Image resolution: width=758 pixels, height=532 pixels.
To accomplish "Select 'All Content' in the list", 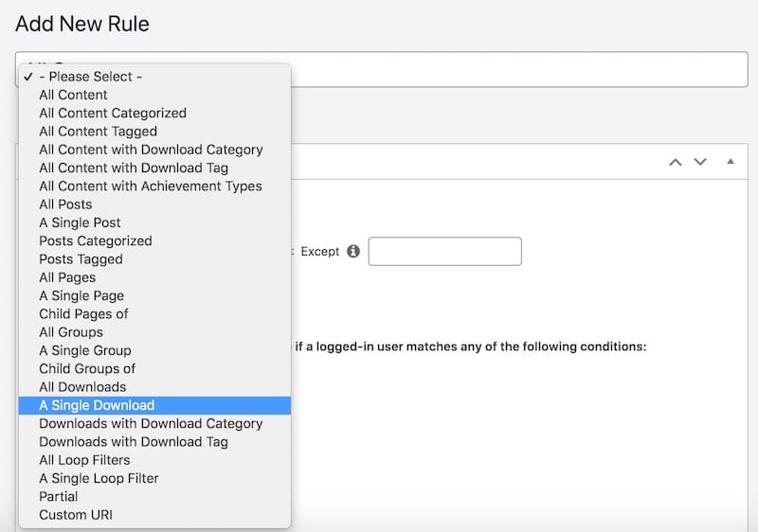I will pos(73,95).
